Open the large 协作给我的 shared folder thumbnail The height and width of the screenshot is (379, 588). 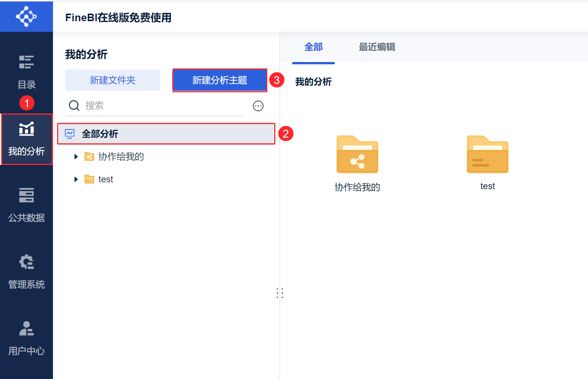(x=357, y=154)
